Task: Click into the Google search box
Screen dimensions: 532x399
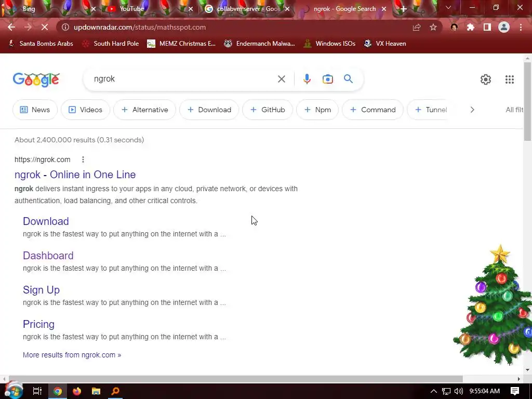Action: click(183, 79)
